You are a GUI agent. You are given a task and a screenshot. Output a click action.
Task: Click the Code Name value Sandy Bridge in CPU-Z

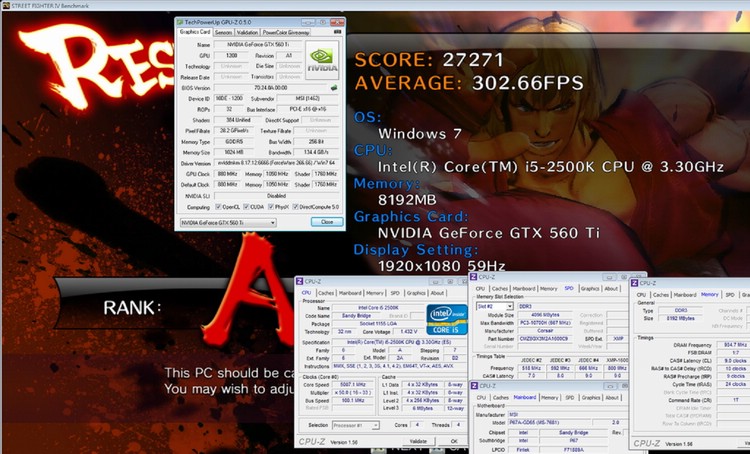coord(357,316)
